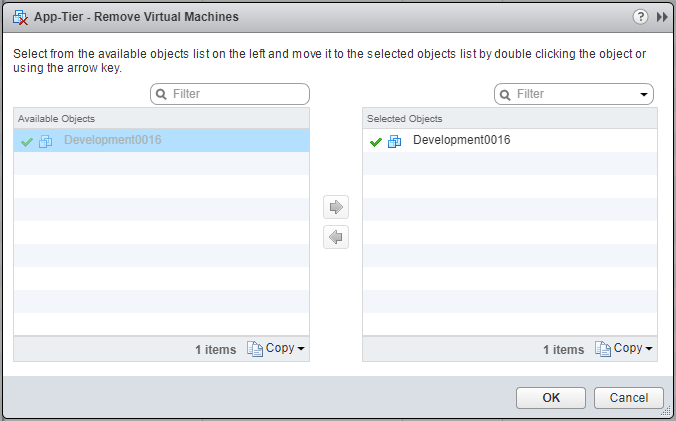The width and height of the screenshot is (676, 421).
Task: Expand the right Filter box dropdown arrow
Action: pyautogui.click(x=643, y=94)
